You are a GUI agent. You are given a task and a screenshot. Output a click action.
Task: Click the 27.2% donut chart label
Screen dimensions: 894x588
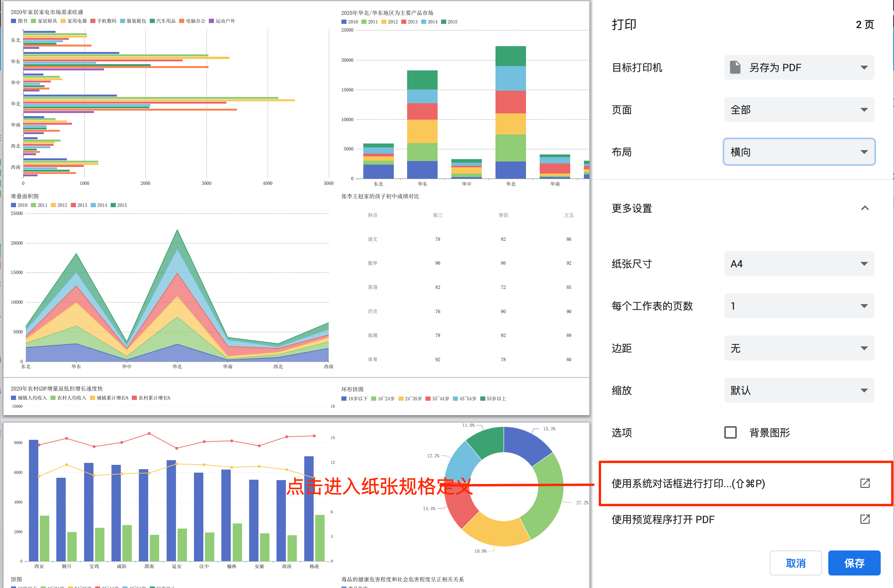point(582,503)
